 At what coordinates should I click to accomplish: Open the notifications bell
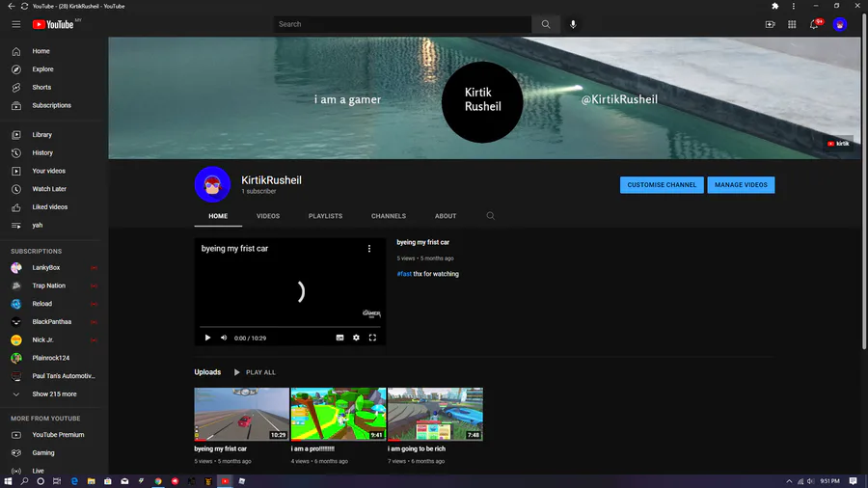[x=814, y=24]
